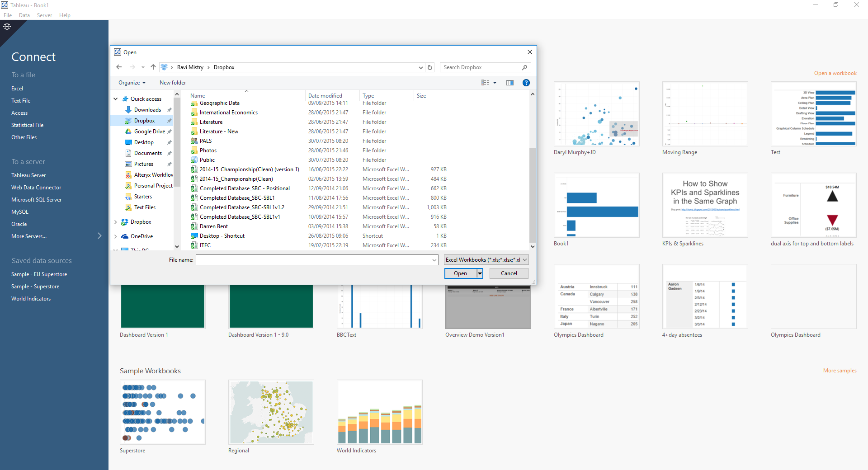868x470 pixels.
Task: Open the file type filter dropdown
Action: point(486,260)
